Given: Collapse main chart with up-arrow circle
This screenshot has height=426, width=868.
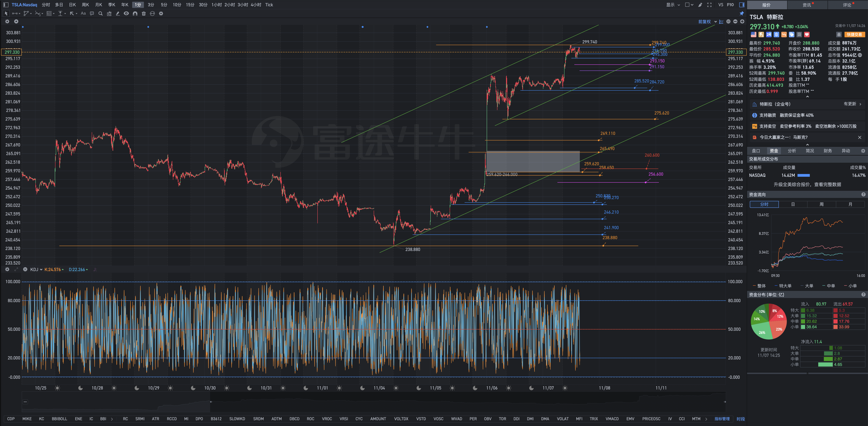Looking at the screenshot, I should tap(16, 22).
